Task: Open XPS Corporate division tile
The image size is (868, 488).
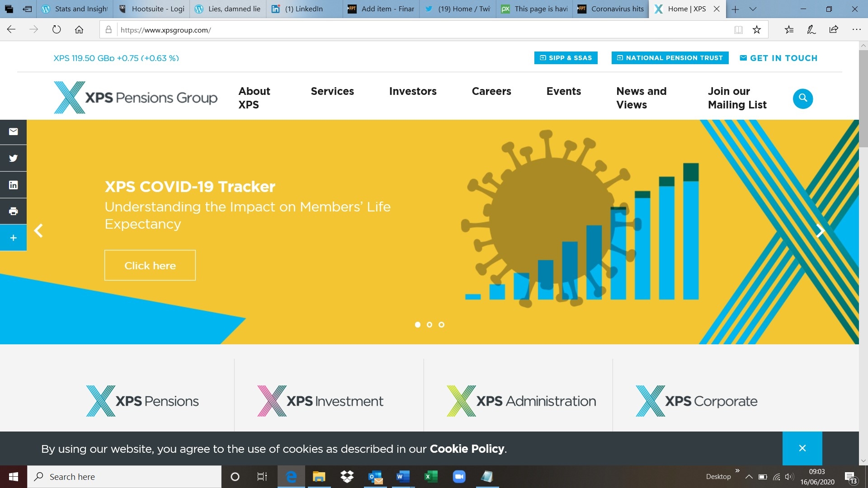Action: click(697, 401)
